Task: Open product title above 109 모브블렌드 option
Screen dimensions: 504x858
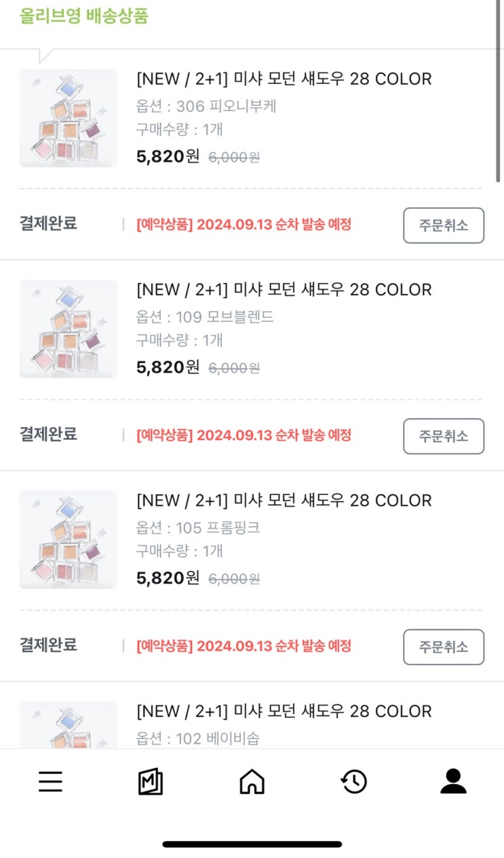Action: [x=284, y=290]
